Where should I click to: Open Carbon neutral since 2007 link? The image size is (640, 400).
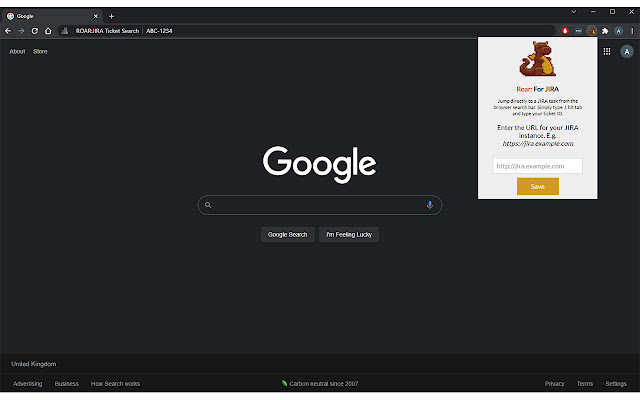point(320,384)
